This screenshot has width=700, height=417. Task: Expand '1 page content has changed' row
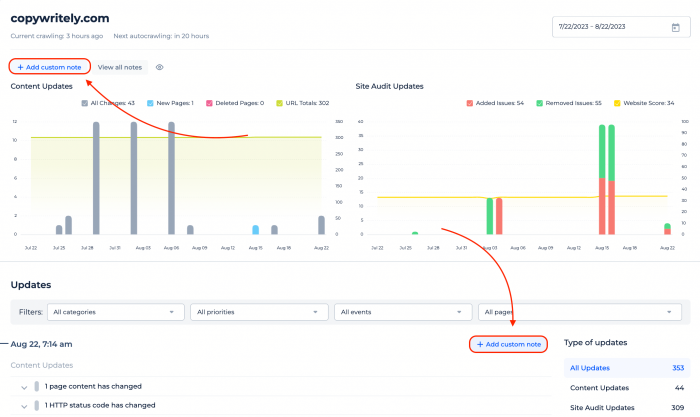pos(24,388)
